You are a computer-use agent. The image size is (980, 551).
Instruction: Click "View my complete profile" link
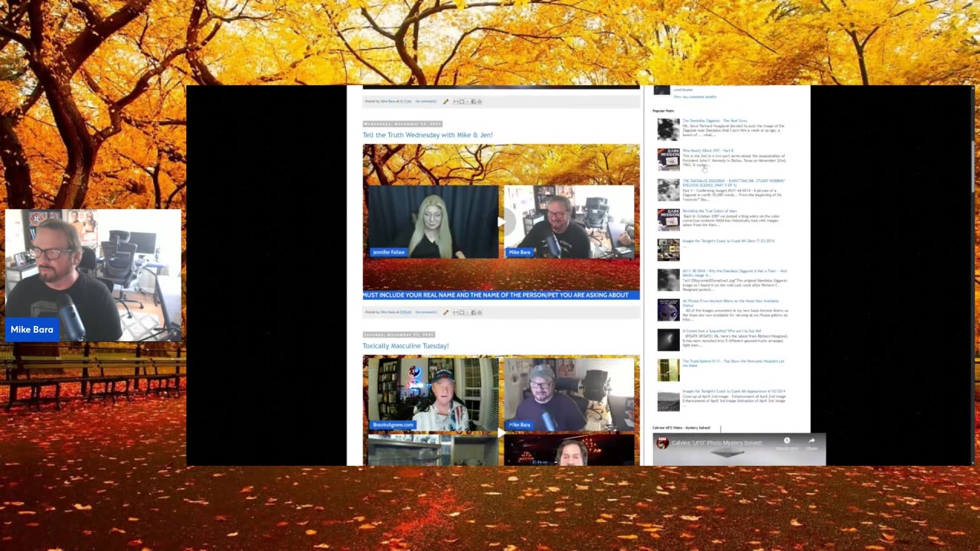pos(695,97)
